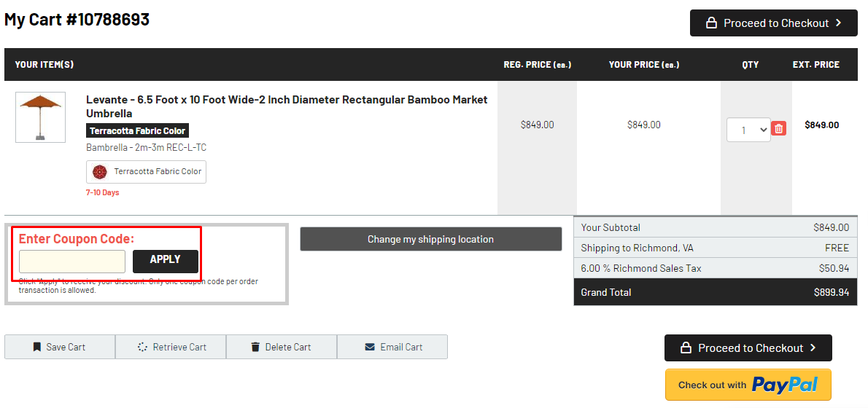Screen dimensions: 868x408
Task: Click inside the coupon code input field
Action: click(72, 262)
